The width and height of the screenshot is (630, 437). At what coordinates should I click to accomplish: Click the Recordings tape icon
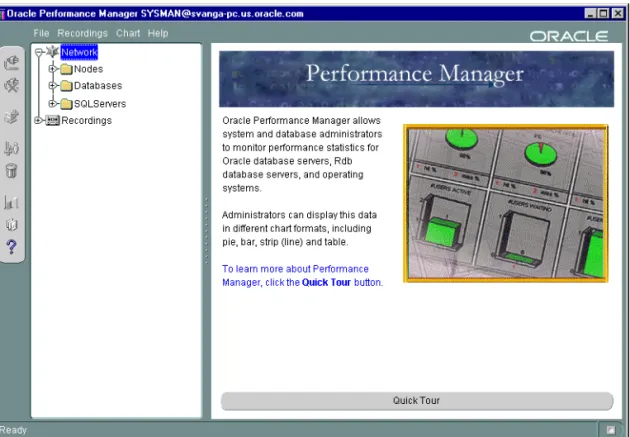[52, 120]
